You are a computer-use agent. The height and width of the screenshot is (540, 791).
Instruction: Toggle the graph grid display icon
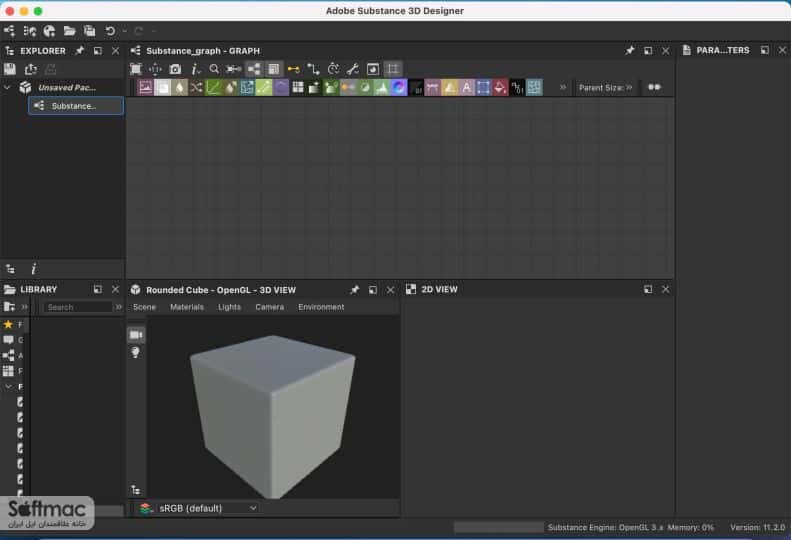(x=392, y=69)
